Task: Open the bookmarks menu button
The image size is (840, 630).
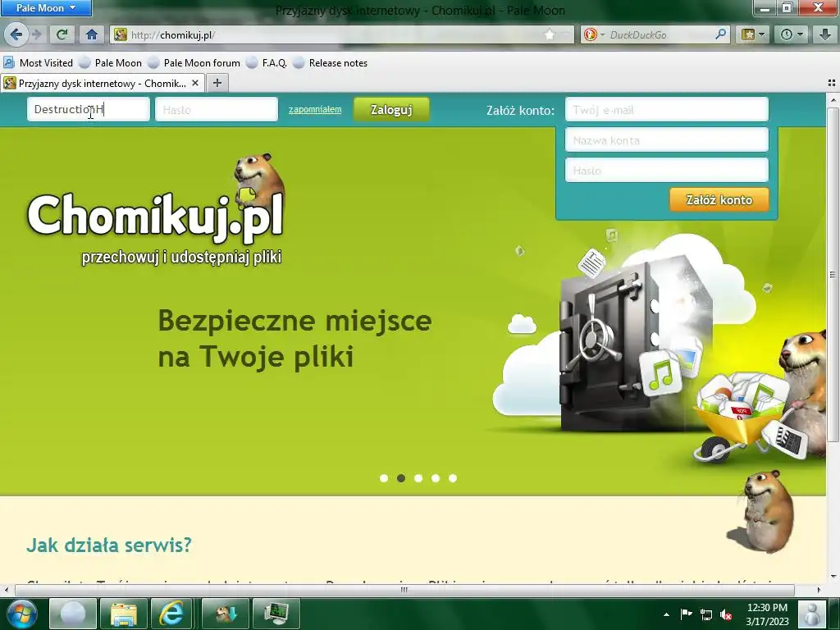Action: tap(753, 34)
